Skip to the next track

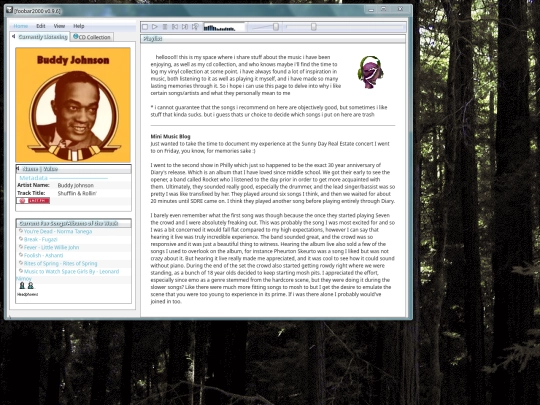tap(185, 27)
